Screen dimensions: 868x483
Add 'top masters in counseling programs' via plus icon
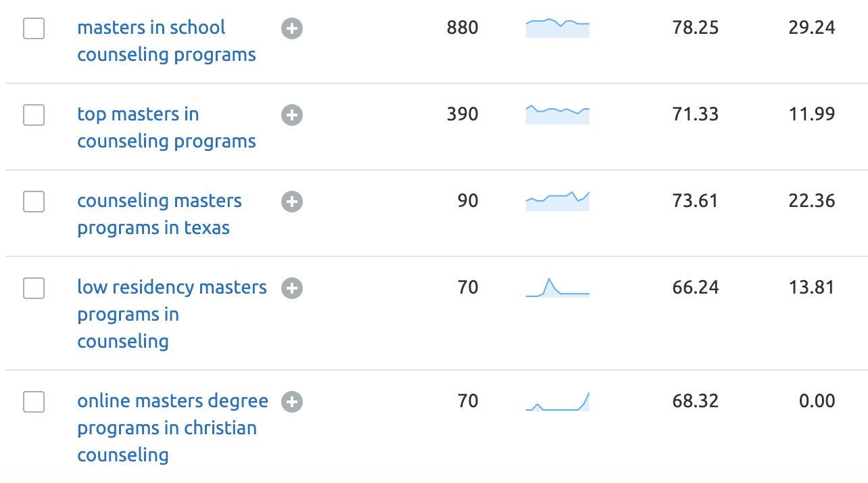coord(292,115)
